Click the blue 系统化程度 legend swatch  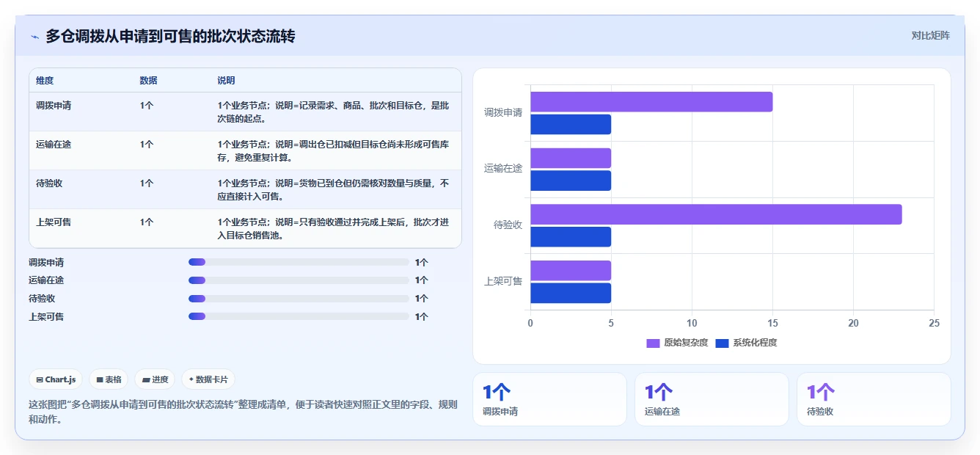[722, 343]
